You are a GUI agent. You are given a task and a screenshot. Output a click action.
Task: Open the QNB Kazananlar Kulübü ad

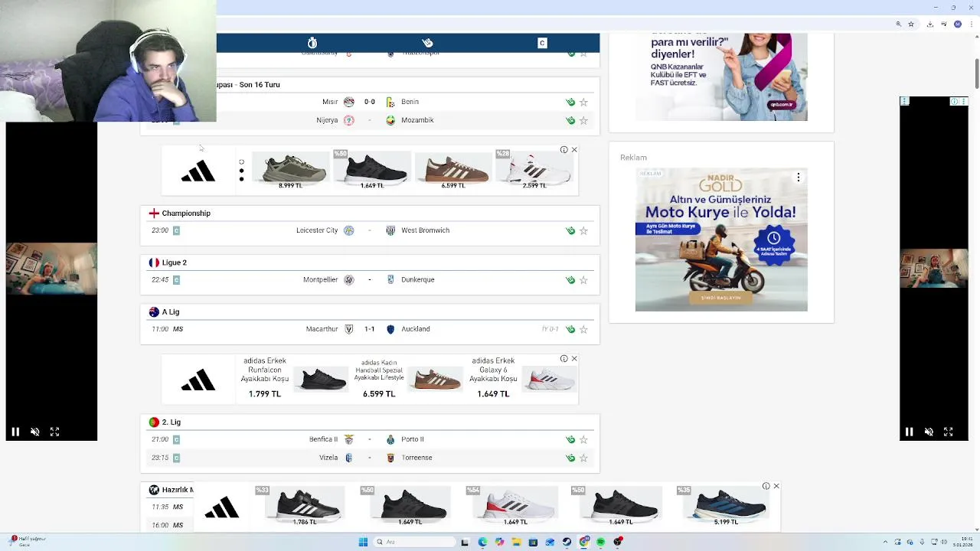(721, 77)
